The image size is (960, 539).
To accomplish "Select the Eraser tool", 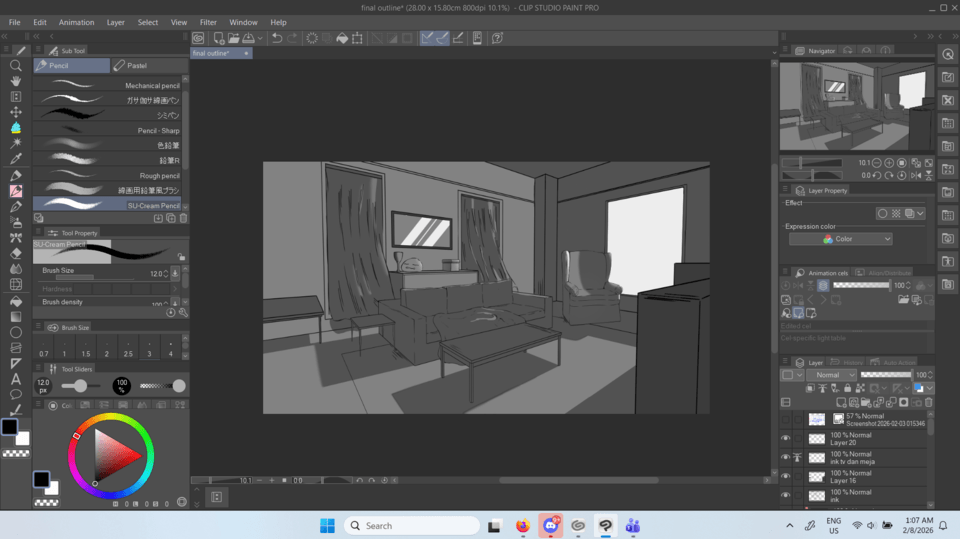I will 16,253.
